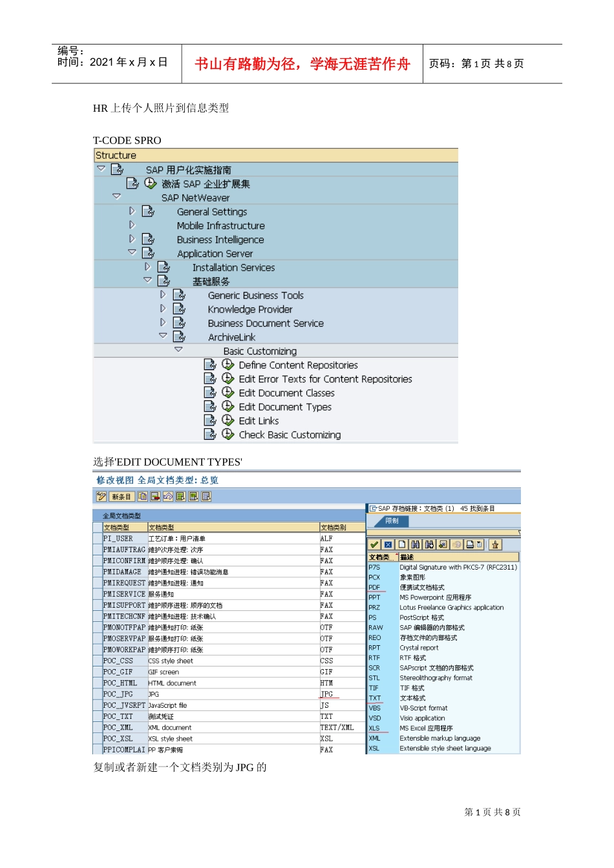Collapse the ArchiveLink tree node
The height and width of the screenshot is (868, 614).
click(163, 336)
